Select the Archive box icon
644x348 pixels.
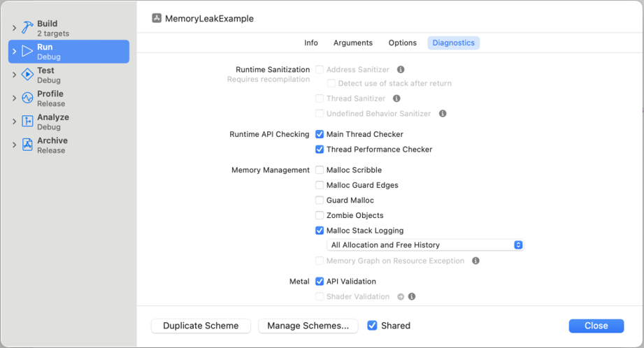coord(27,145)
